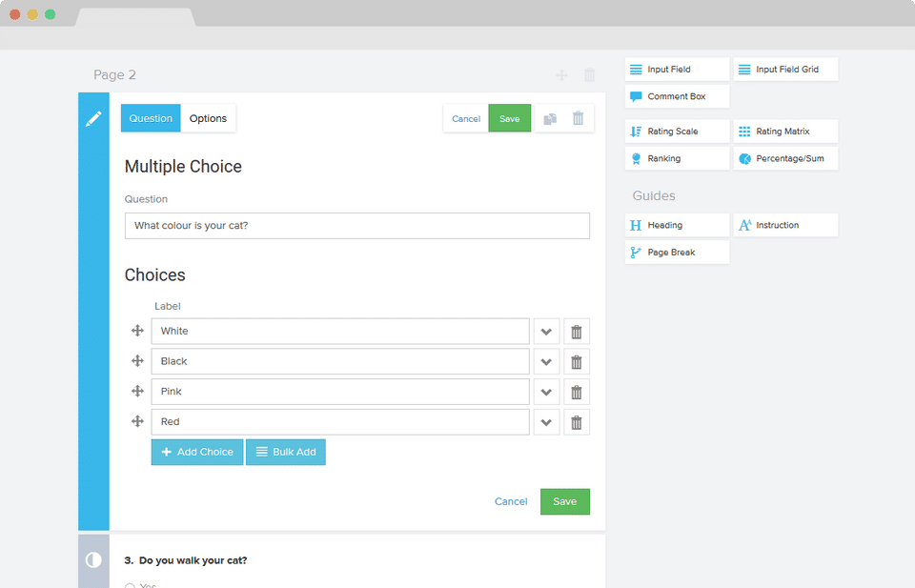Click the Add Choice button

197,452
